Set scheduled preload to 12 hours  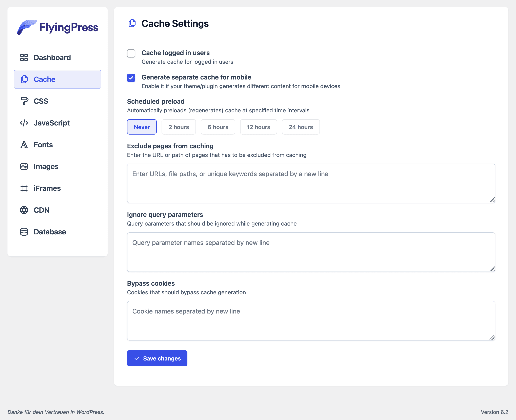pyautogui.click(x=258, y=127)
